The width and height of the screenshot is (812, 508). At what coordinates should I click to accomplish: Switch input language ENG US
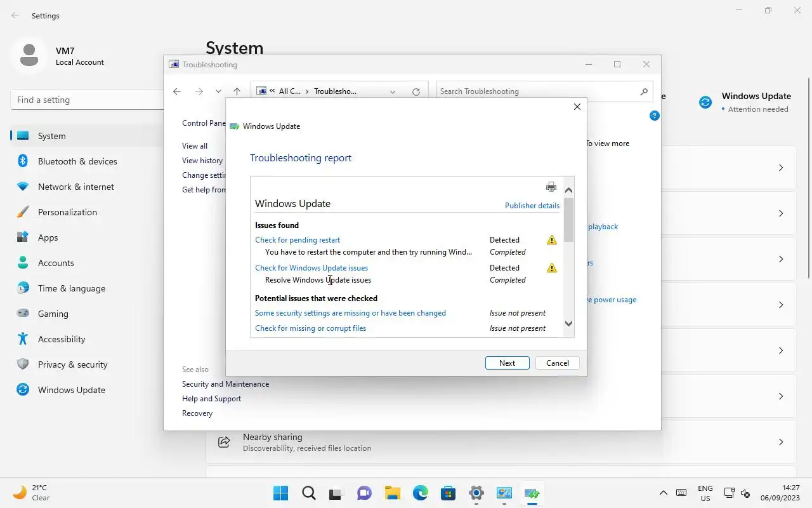[x=705, y=493]
